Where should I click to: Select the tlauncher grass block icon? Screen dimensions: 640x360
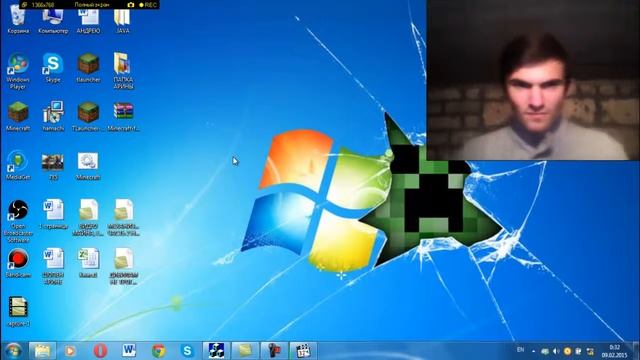click(x=88, y=67)
